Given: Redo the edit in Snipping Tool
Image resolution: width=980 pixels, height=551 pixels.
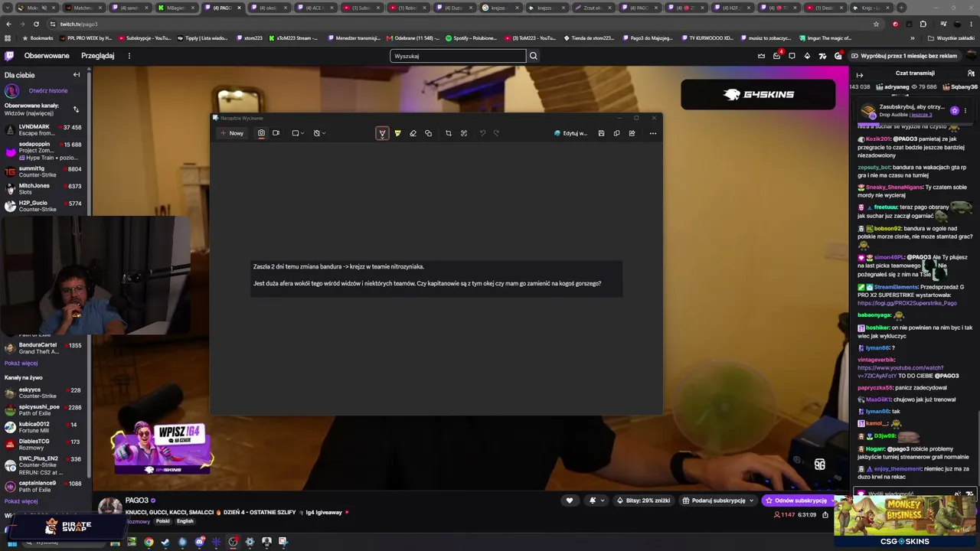Looking at the screenshot, I should coord(496,133).
